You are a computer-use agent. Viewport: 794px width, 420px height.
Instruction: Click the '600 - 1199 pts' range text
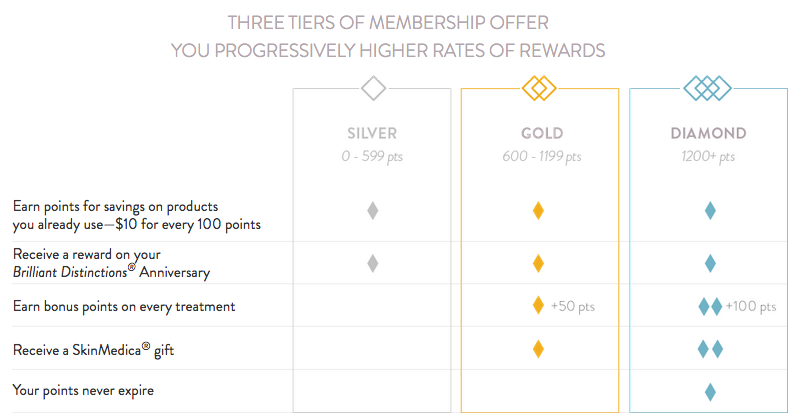click(x=541, y=157)
